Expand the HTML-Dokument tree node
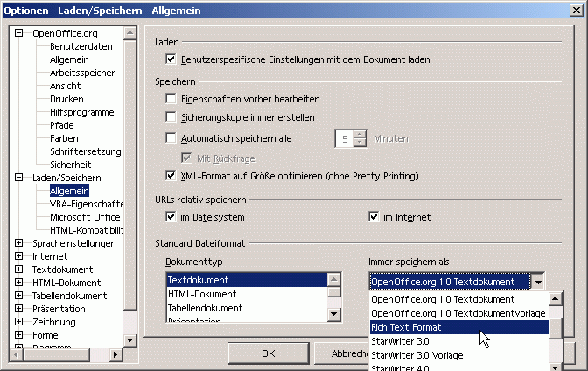 coord(18,283)
